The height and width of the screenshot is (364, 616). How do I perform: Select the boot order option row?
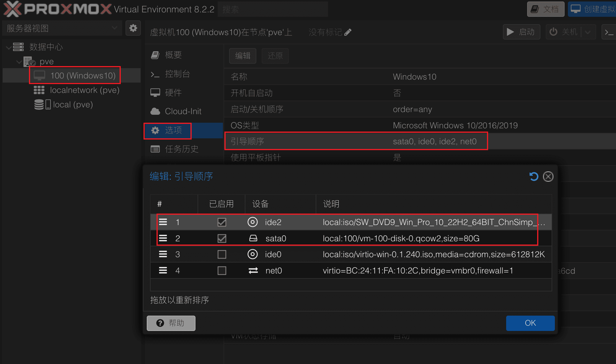(x=420, y=141)
